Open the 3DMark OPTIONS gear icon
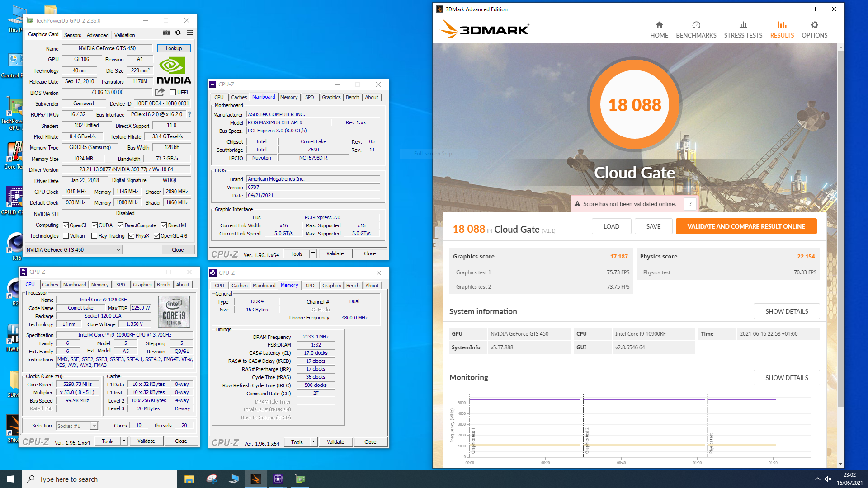The image size is (868, 488). tap(815, 25)
